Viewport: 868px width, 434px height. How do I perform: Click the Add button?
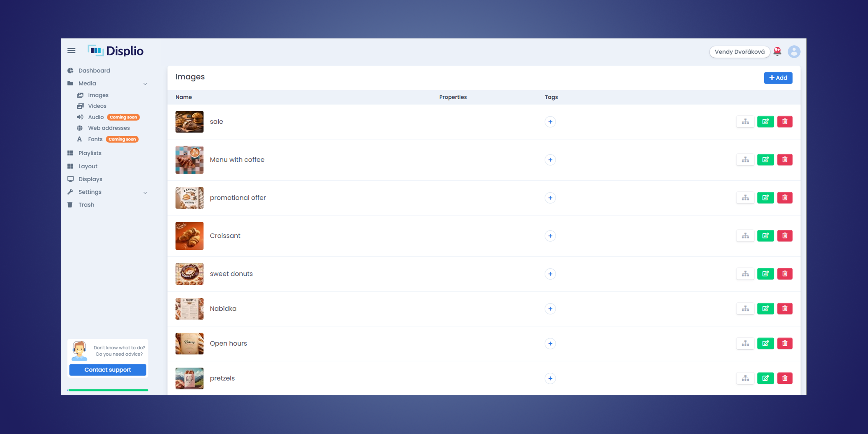778,78
